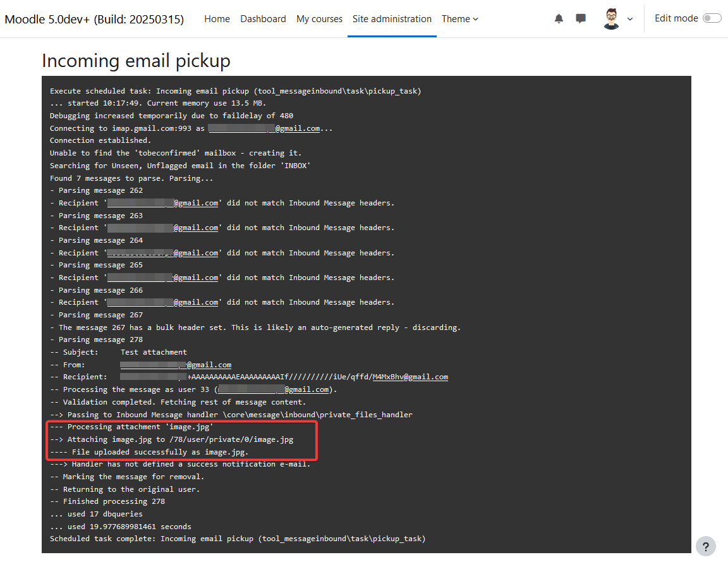Viewport: 728px width, 562px height.
Task: Toggle the Edit mode switch
Action: tap(712, 18)
